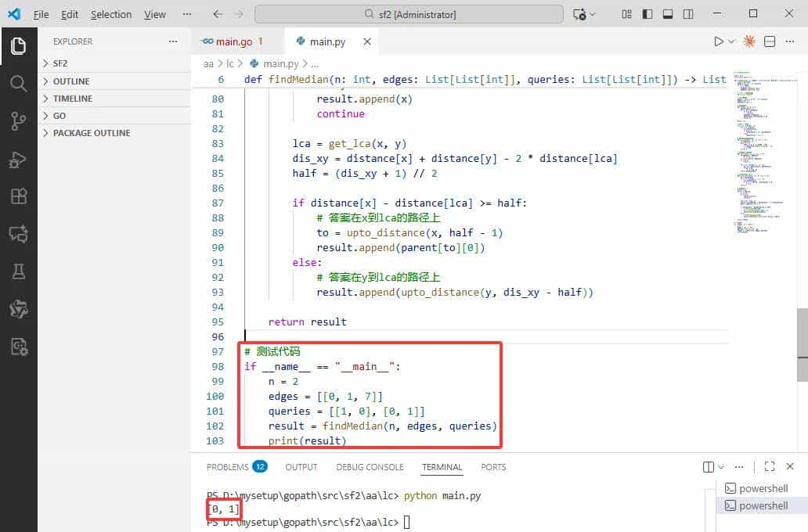Open the Copilot chat icon in title bar
The image size is (808, 532).
coord(579,14)
